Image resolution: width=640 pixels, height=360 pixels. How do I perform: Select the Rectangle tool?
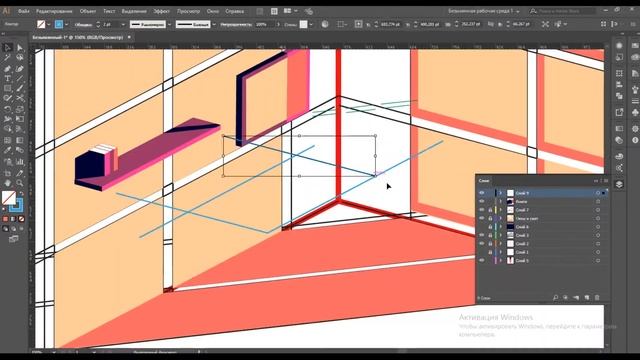click(7, 88)
